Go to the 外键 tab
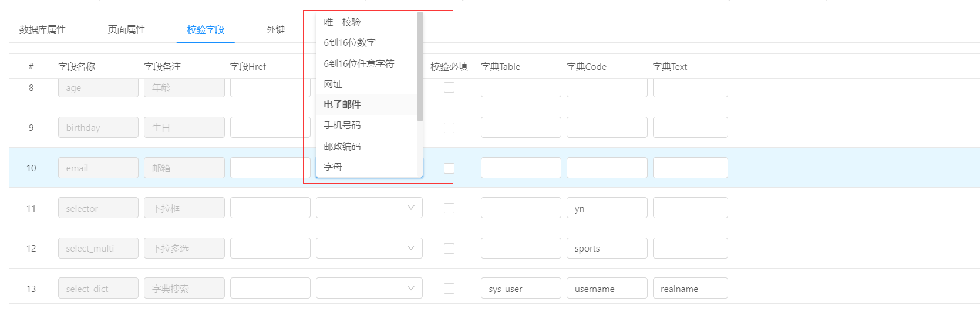 click(x=276, y=30)
